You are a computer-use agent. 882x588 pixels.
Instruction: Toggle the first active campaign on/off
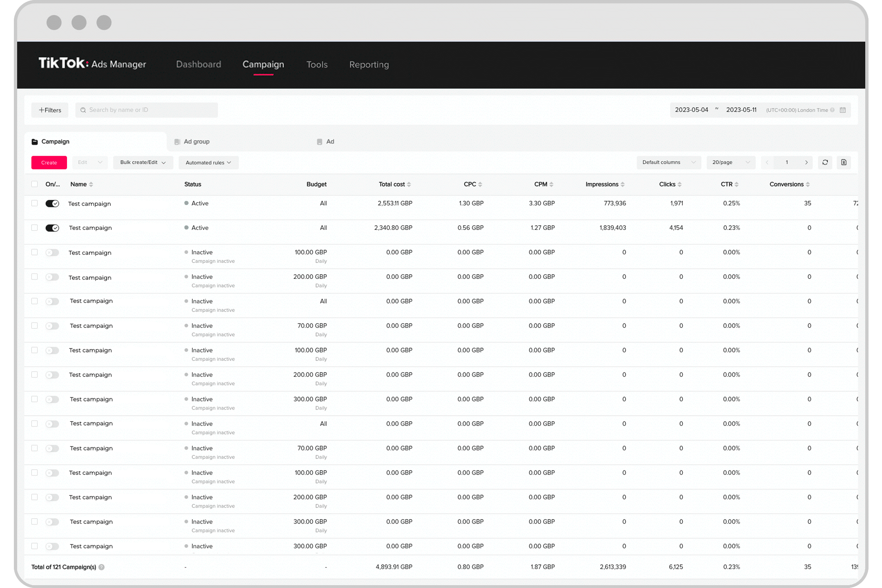(x=51, y=203)
